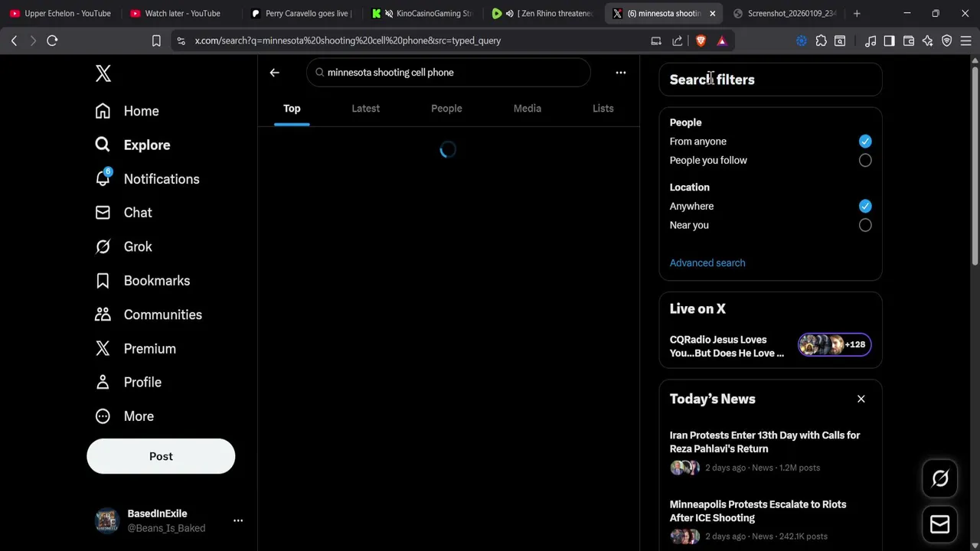Switch to Upper Echelon YouTube browser tab
Viewport: 980px width, 551px height.
coord(61,13)
